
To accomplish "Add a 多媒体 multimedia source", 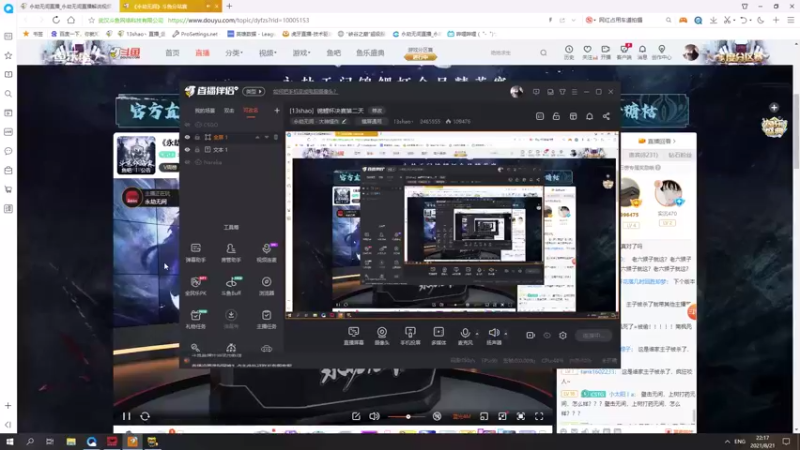I will coord(438,336).
